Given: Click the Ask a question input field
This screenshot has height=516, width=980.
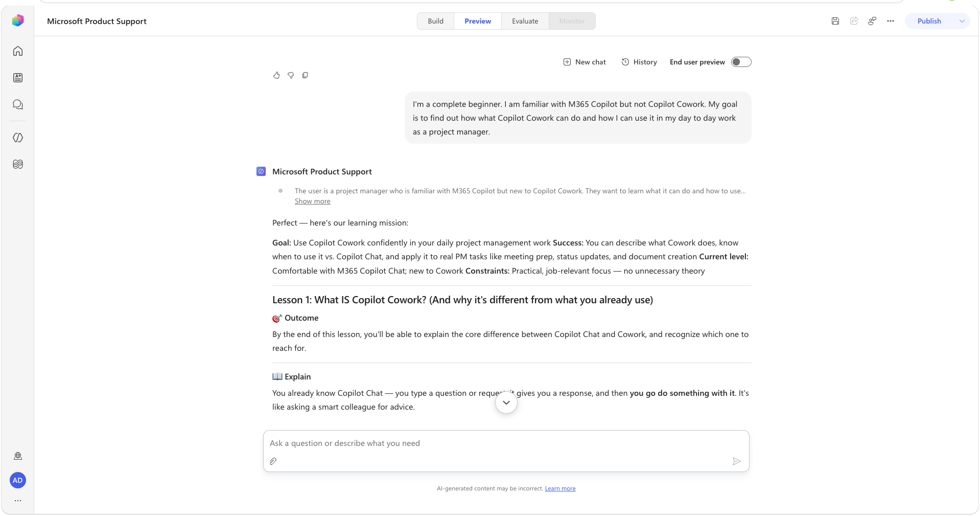Looking at the screenshot, I should pos(506,443).
